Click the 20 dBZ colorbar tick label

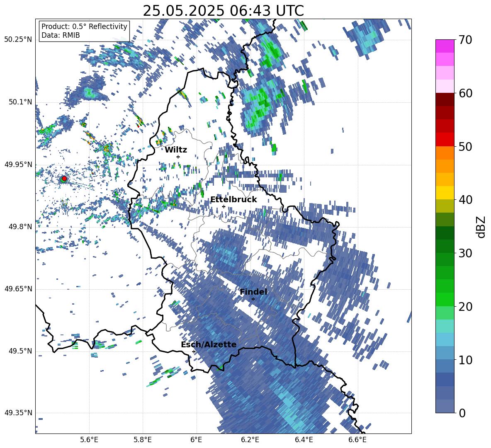point(465,307)
